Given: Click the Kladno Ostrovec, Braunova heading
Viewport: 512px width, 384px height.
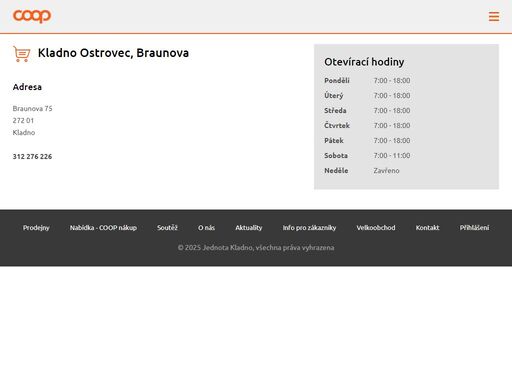Looking at the screenshot, I should pyautogui.click(x=113, y=53).
